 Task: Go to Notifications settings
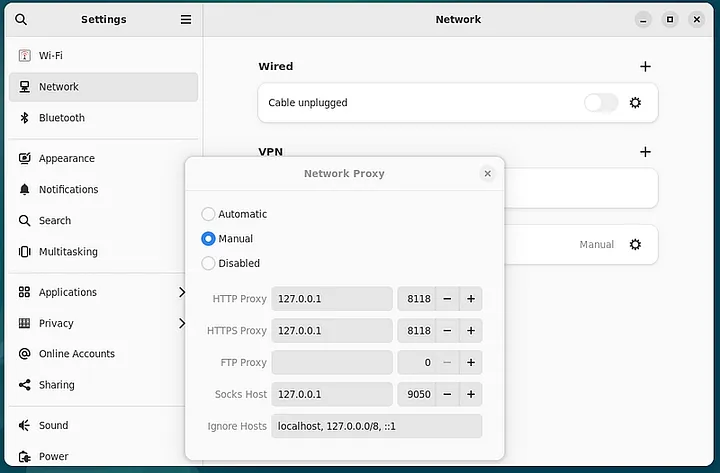pos(103,190)
